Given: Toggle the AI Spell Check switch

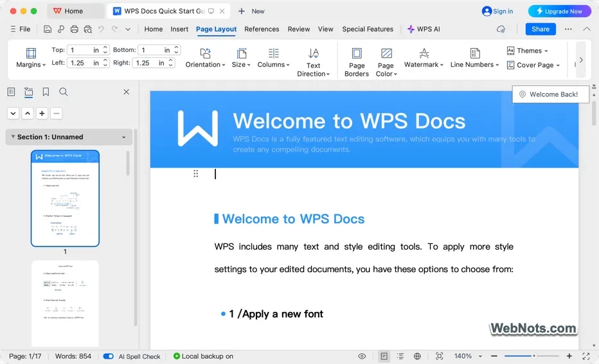Looking at the screenshot, I should click(109, 356).
